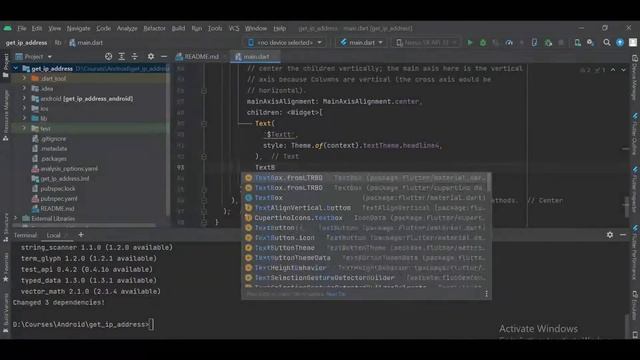
Task: Open Project side tool window button
Action: [x=5, y=65]
